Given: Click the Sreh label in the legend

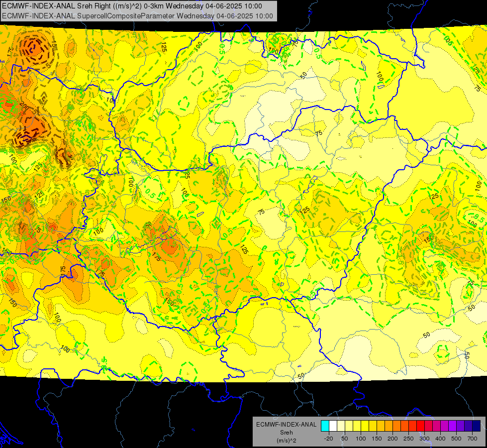Looking at the screenshot, I should pyautogui.click(x=287, y=432).
